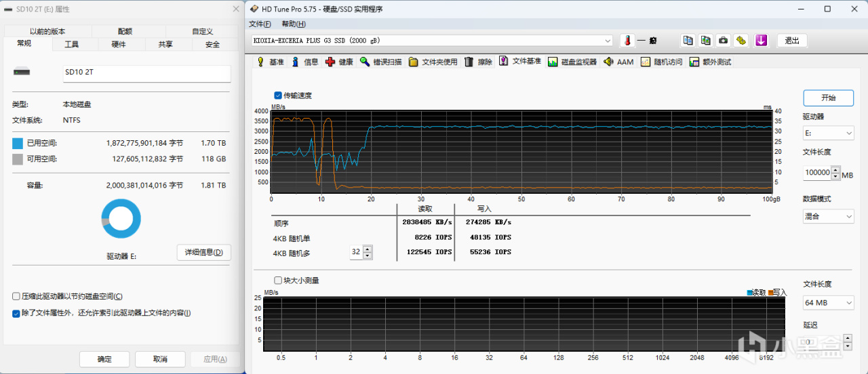Click the copy text to clipboard icon
The height and width of the screenshot is (374, 868).
click(688, 41)
